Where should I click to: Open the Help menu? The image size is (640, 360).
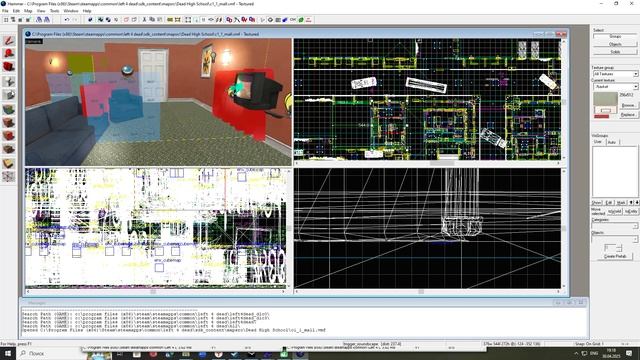(x=87, y=11)
